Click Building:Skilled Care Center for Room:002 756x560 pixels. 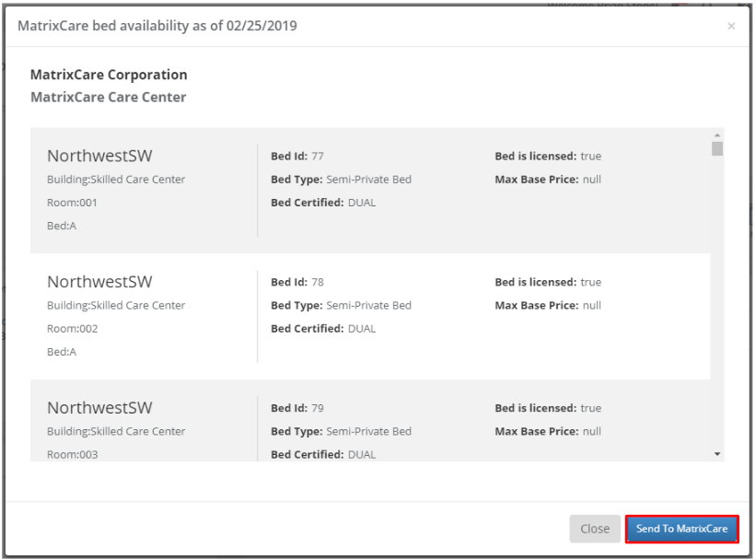tap(116, 305)
